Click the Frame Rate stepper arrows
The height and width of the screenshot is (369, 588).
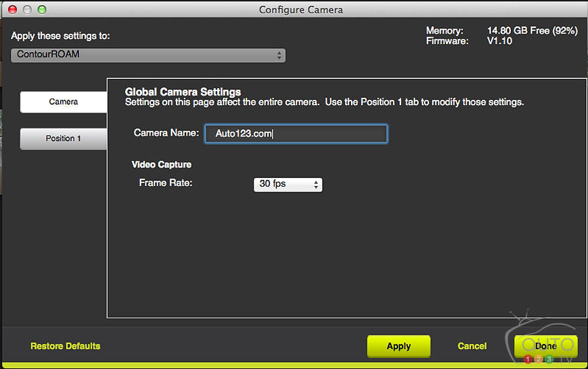[x=316, y=184]
